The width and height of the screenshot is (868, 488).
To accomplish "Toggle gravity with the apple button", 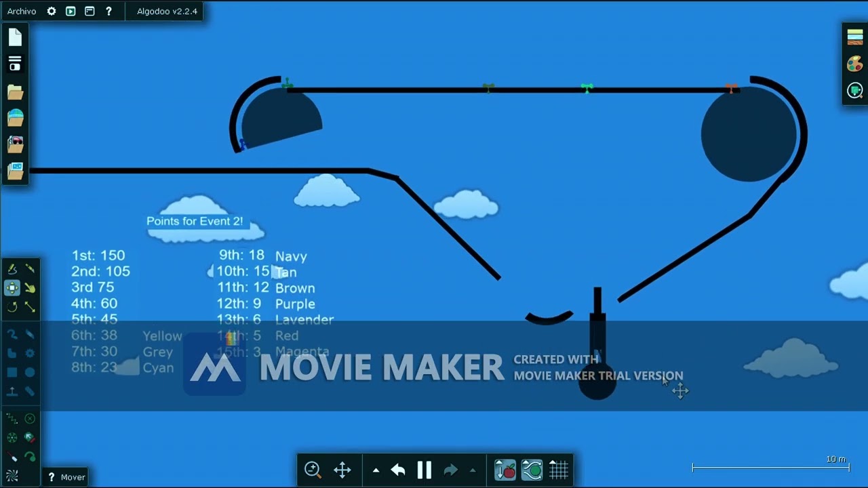I will click(x=505, y=470).
